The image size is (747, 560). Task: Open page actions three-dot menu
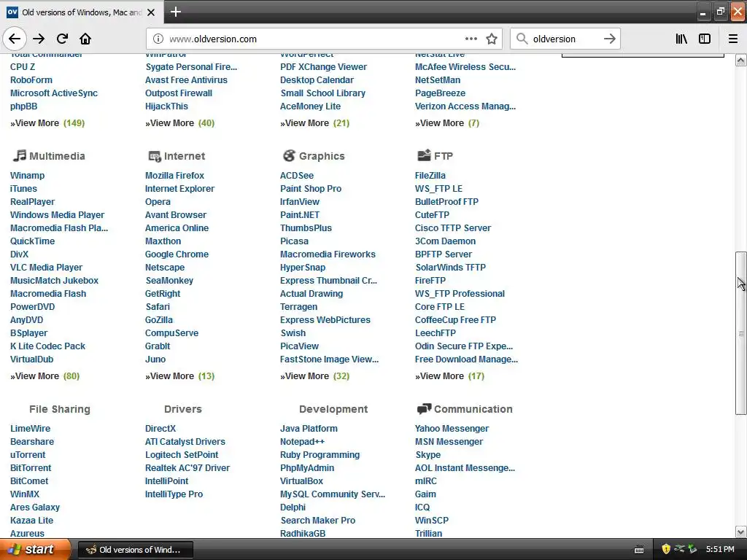click(471, 39)
